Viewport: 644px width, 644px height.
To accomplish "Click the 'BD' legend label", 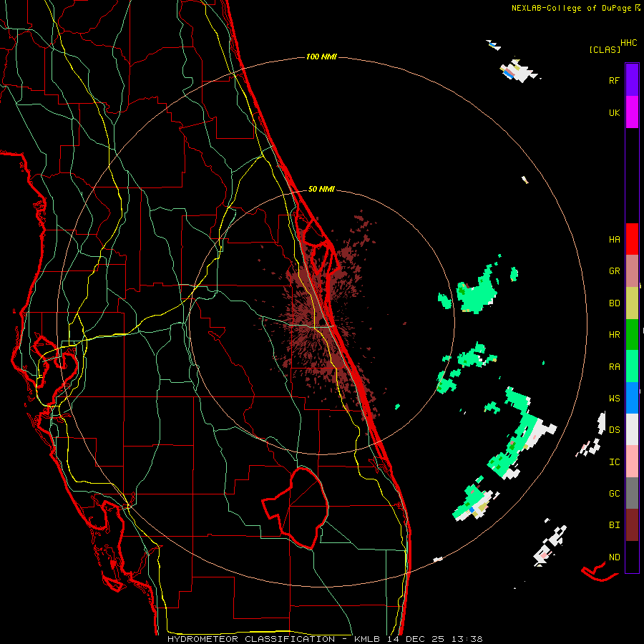I will pyautogui.click(x=614, y=303).
